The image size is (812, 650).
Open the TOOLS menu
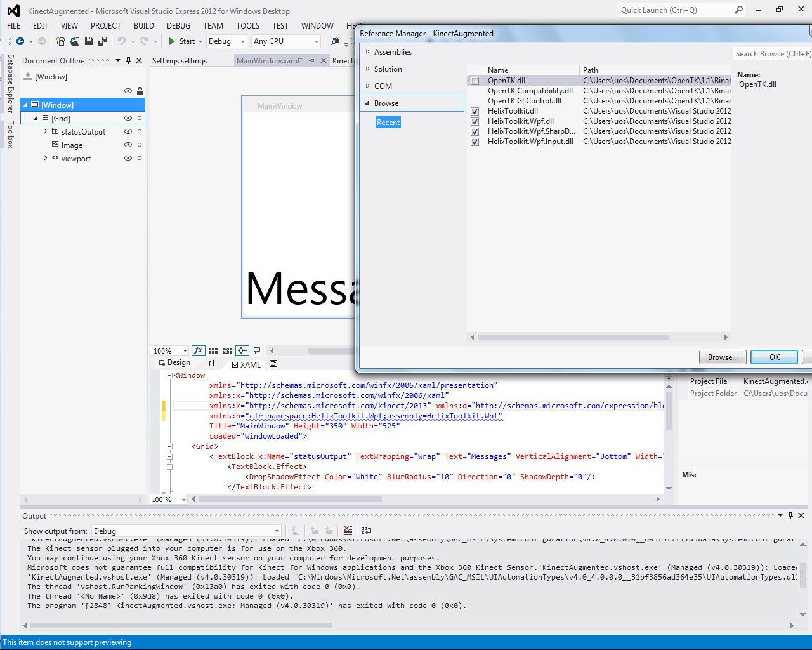coord(248,26)
